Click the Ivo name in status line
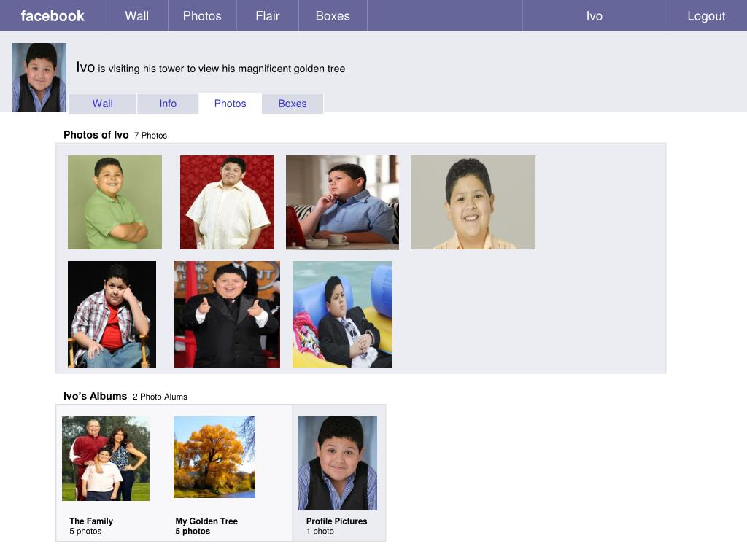The image size is (747, 560). (x=86, y=68)
